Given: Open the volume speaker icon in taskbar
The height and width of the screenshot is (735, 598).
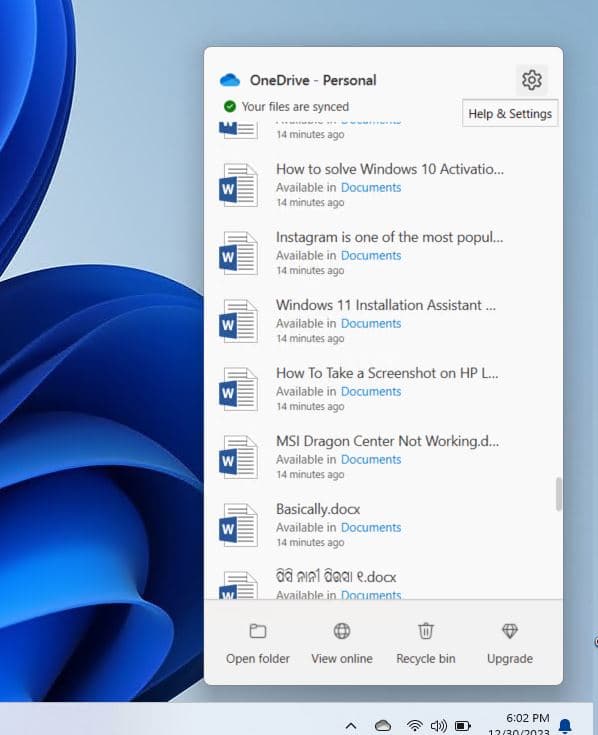Looking at the screenshot, I should [x=438, y=726].
